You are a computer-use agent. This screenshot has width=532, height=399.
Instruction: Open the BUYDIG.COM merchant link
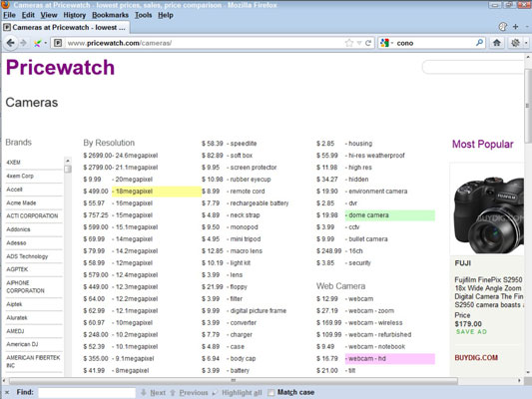click(x=476, y=358)
